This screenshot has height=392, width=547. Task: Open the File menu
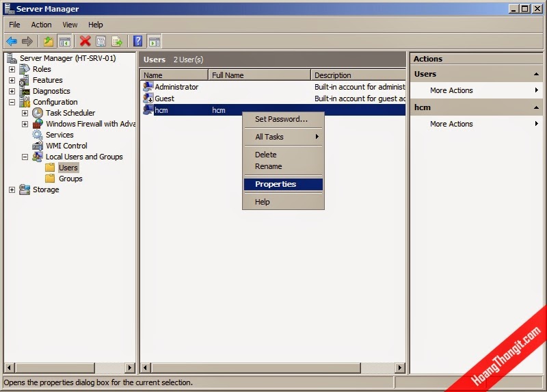14,25
